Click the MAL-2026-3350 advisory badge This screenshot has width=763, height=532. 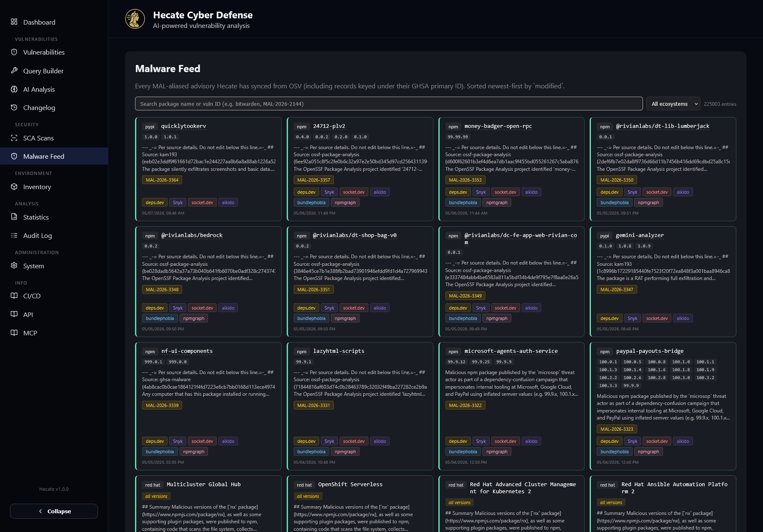[x=617, y=180]
